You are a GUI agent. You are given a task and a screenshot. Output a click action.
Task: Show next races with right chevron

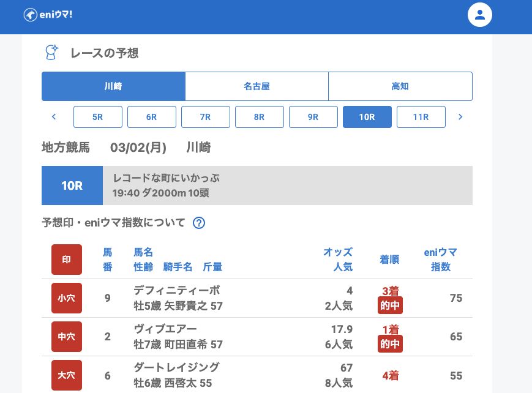460,117
